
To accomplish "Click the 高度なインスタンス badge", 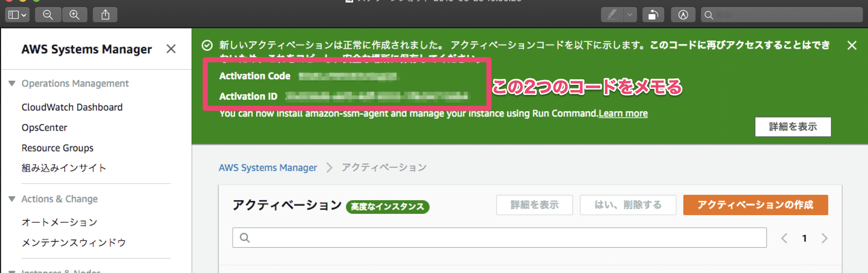I will click(x=388, y=207).
